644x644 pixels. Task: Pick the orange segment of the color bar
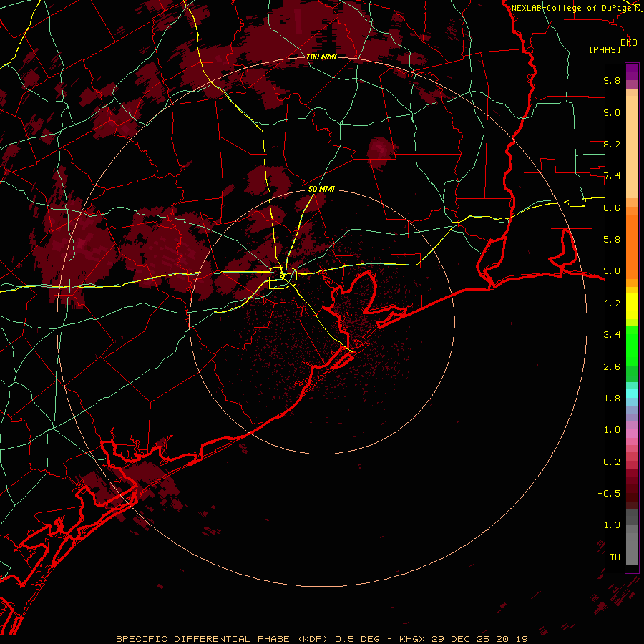(632, 246)
